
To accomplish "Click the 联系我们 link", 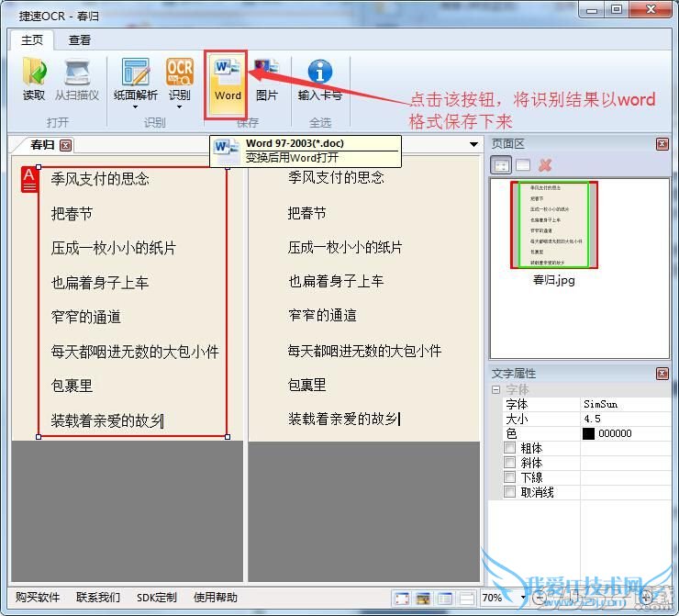I will pos(98,598).
